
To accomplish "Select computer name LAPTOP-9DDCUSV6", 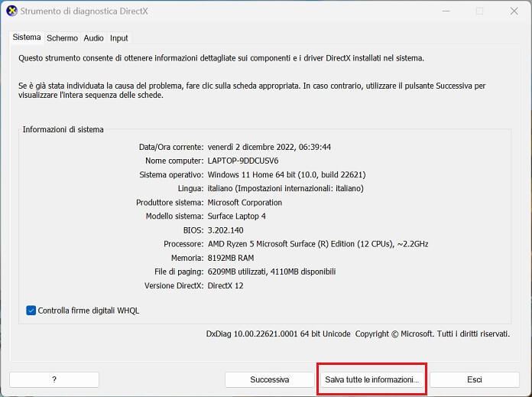I will (x=243, y=161).
